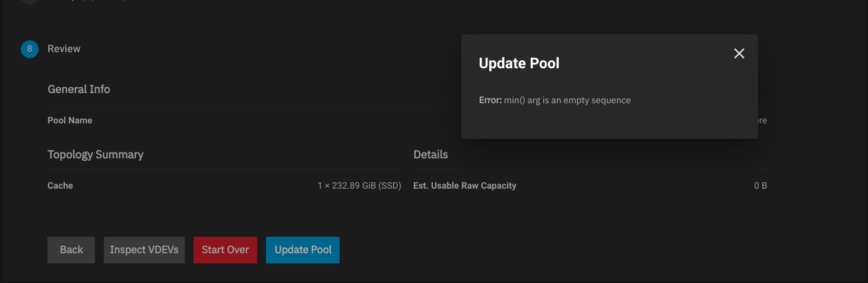Click the partially visible step circle above Review
Viewport: 868px width, 283px height.
(29, 2)
